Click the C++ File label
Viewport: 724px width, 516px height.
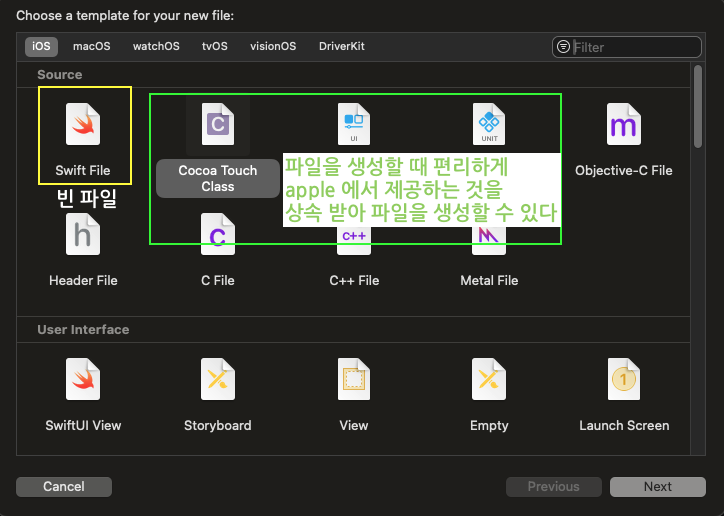[x=354, y=281]
